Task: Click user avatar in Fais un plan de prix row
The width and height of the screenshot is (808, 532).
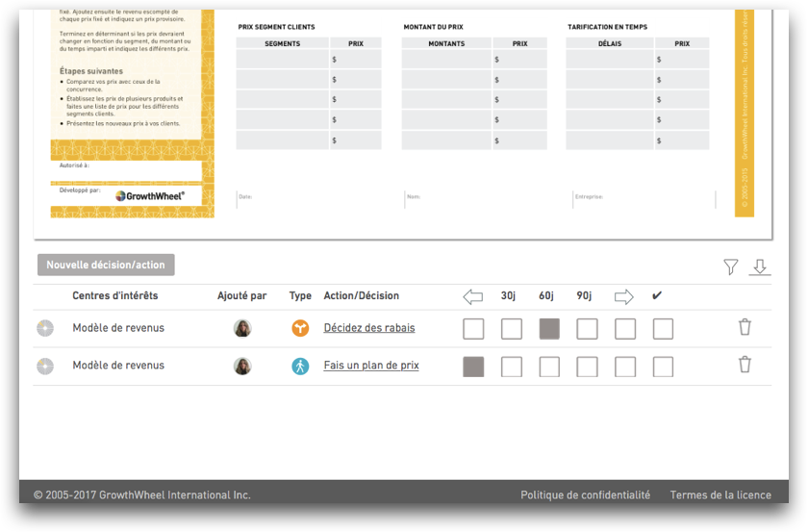Action: click(x=242, y=366)
